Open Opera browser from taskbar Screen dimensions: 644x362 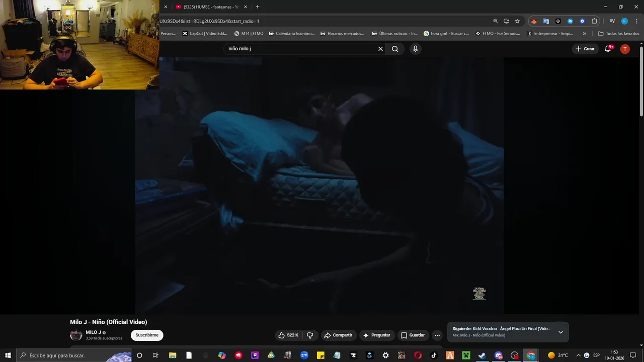click(418, 355)
